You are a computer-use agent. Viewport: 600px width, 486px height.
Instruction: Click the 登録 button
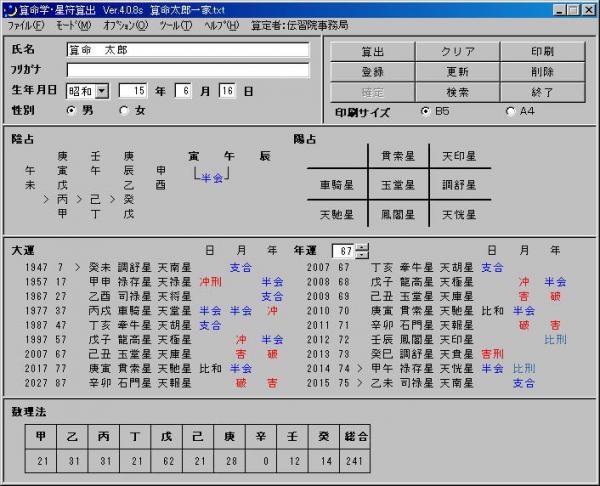(x=372, y=72)
